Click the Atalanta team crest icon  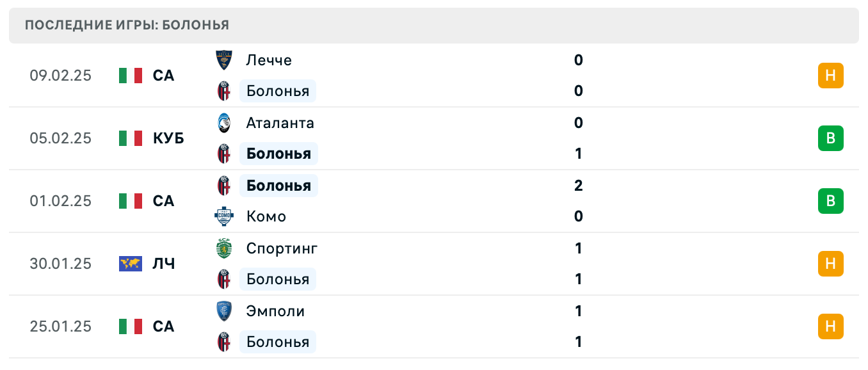coord(224,123)
